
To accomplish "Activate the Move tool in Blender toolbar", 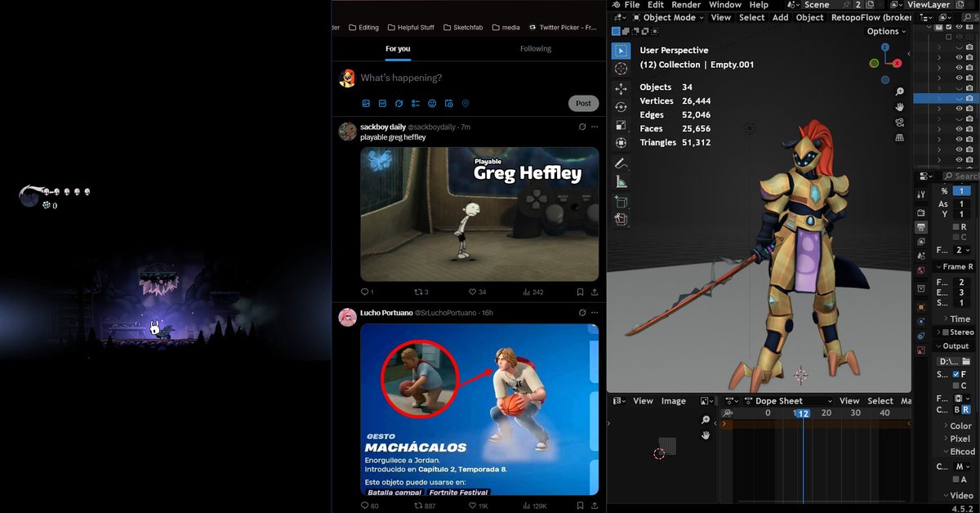I will click(x=621, y=89).
